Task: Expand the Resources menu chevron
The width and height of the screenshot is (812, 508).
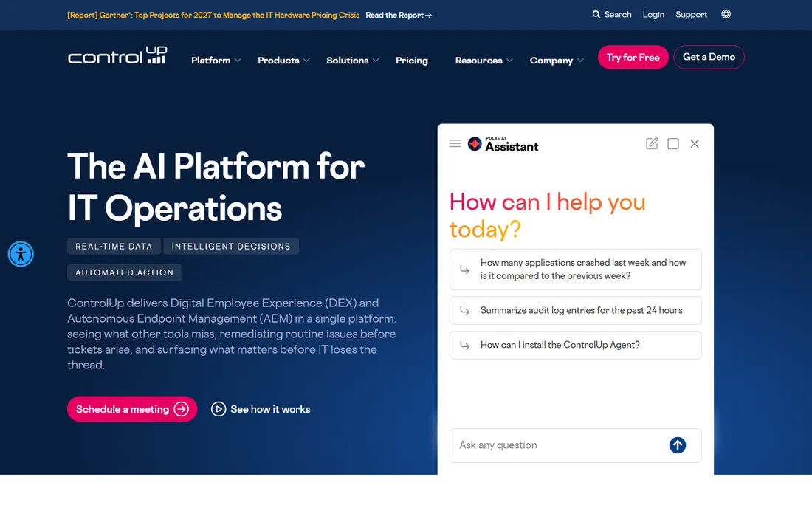Action: (x=509, y=61)
